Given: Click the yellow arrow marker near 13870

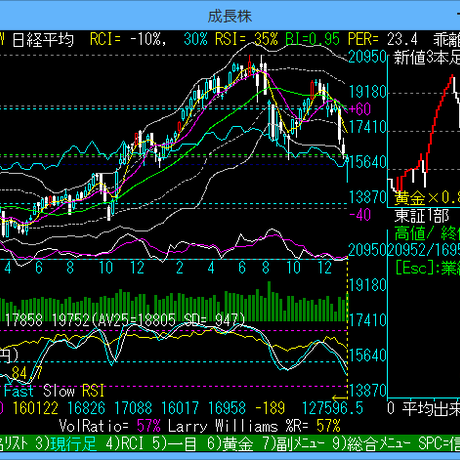Looking at the screenshot, I should [x=340, y=398].
